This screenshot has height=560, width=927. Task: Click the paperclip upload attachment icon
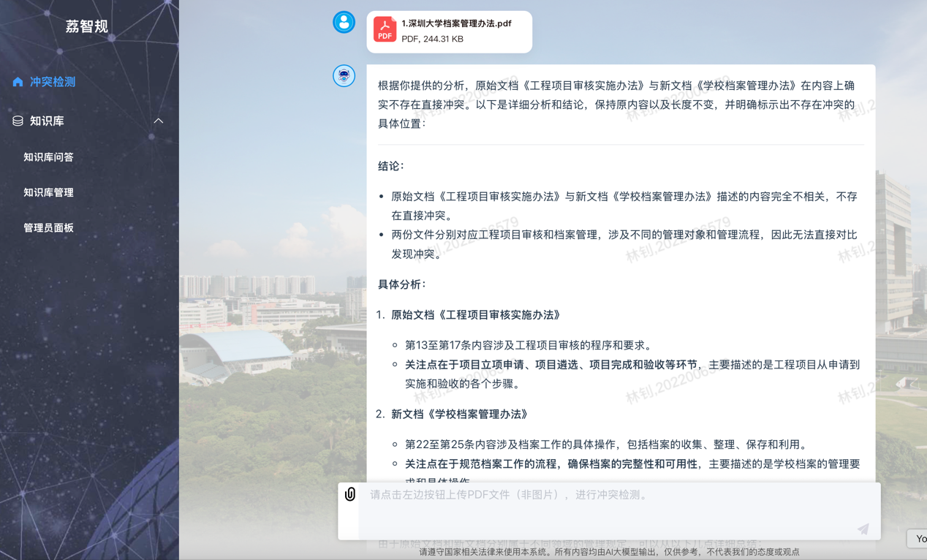click(350, 495)
